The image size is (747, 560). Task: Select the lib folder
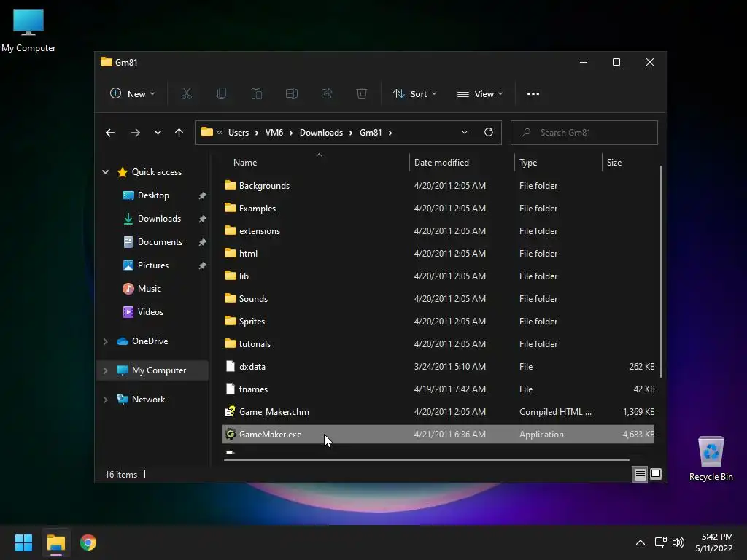click(x=438, y=276)
